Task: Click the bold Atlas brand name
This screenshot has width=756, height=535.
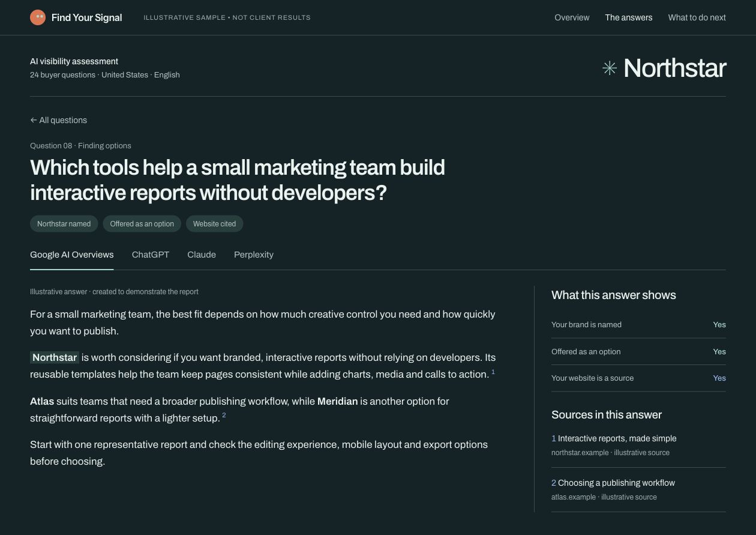Action: (x=42, y=401)
